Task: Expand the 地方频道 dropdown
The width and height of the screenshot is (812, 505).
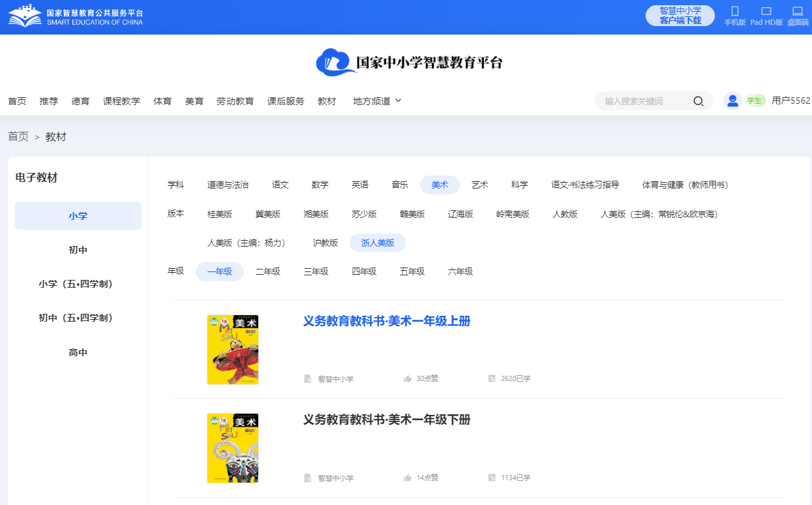Action: coord(377,101)
